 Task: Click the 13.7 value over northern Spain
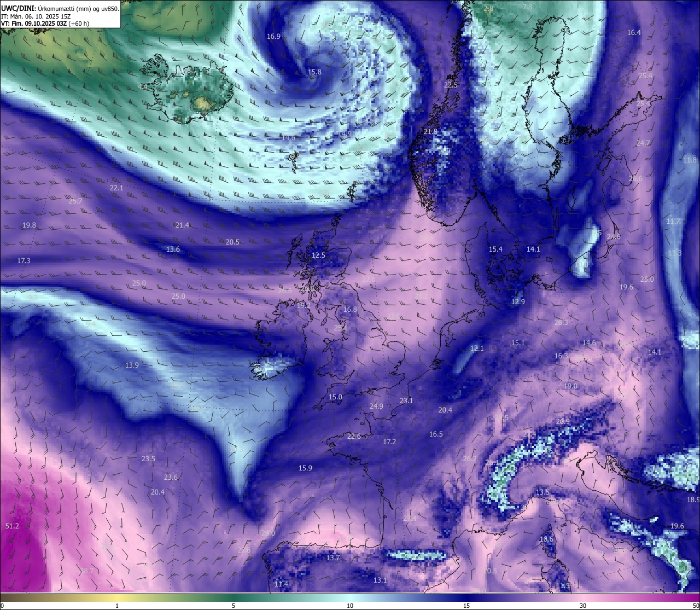333,558
